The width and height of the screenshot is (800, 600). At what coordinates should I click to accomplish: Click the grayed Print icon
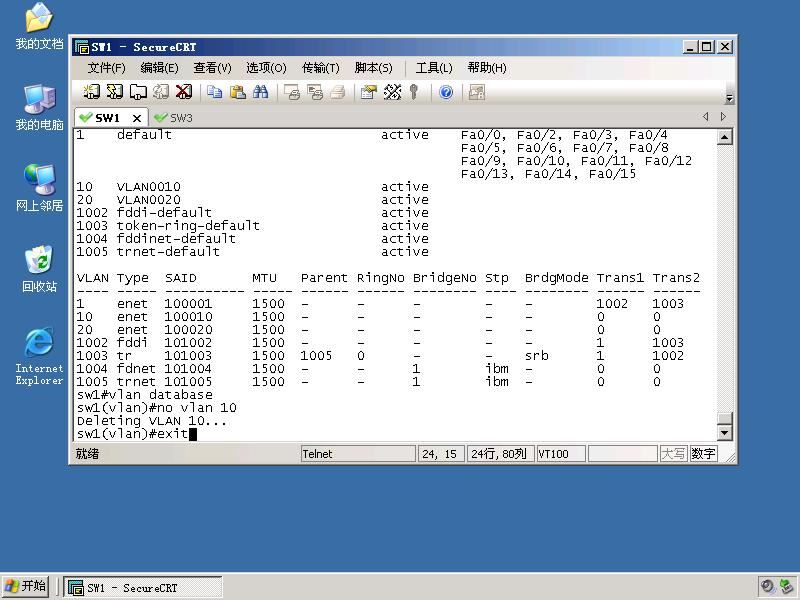click(337, 92)
